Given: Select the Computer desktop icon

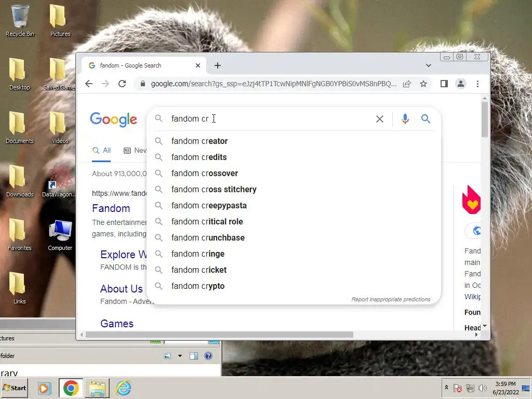Looking at the screenshot, I should click(60, 235).
